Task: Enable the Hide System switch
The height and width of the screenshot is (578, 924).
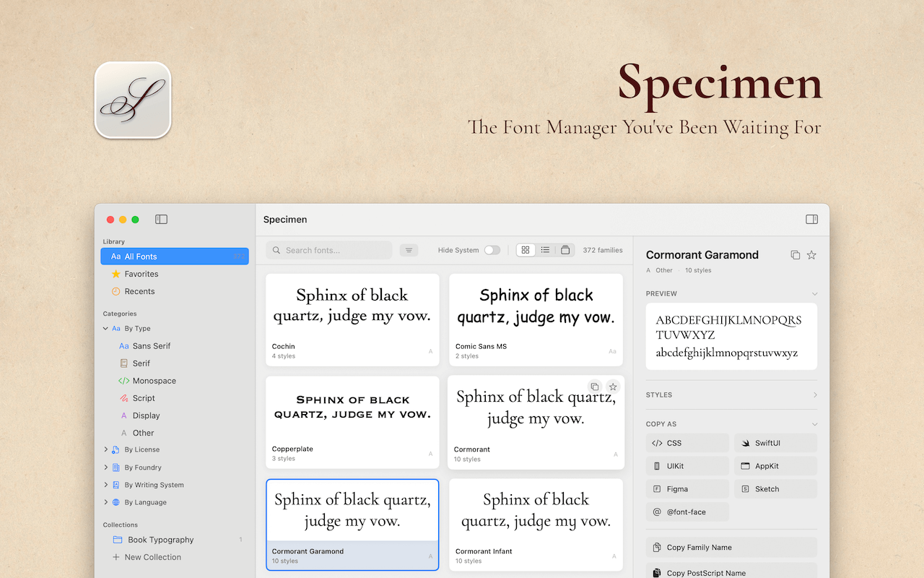Action: (x=492, y=249)
